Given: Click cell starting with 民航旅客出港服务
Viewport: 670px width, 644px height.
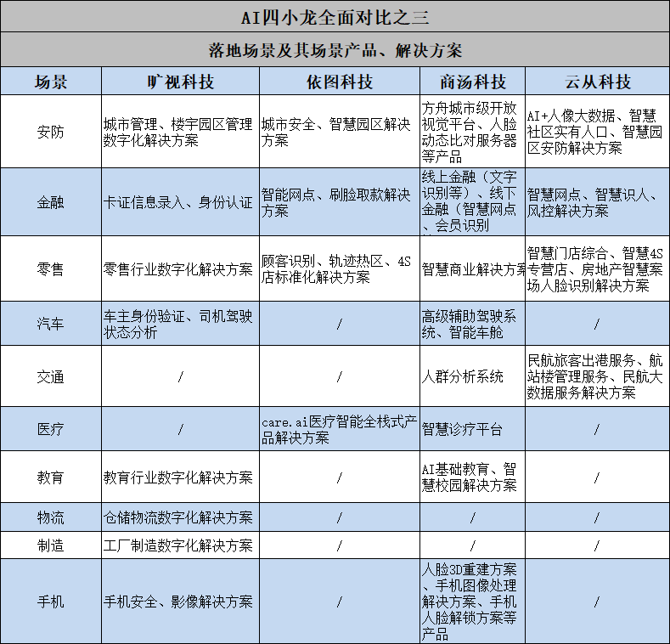Looking at the screenshot, I should tap(597, 376).
